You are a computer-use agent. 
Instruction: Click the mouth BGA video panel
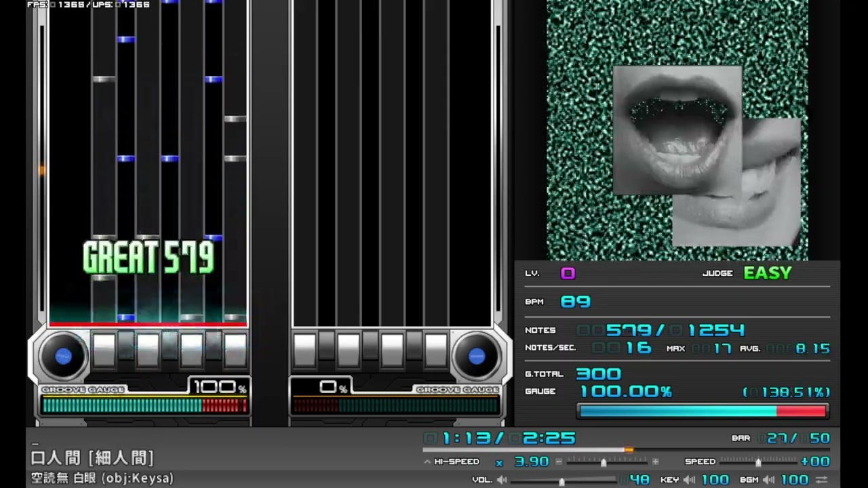point(677,130)
